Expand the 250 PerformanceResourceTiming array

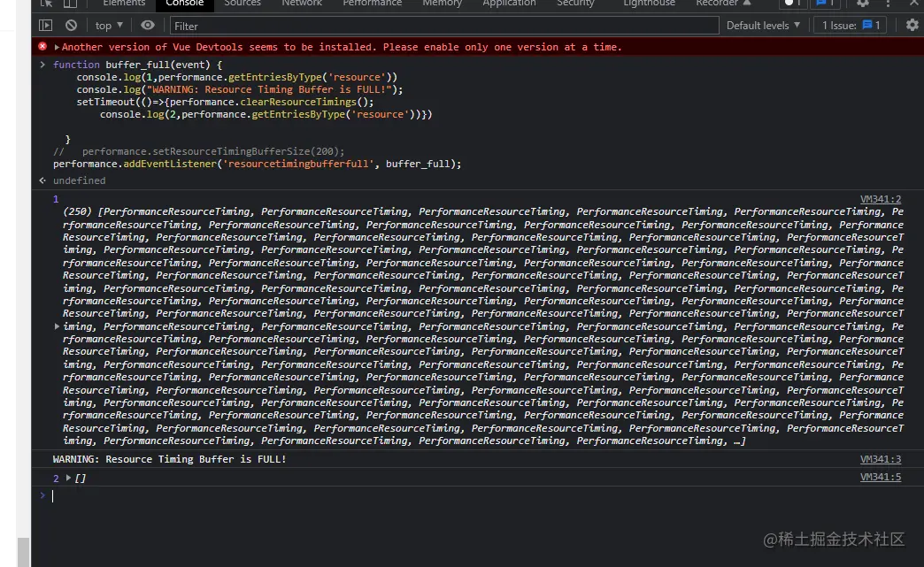click(58, 326)
